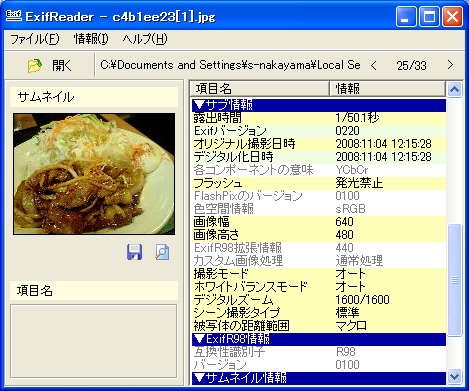Select the デジタル化日時 row
The image size is (469, 391).
(319, 157)
